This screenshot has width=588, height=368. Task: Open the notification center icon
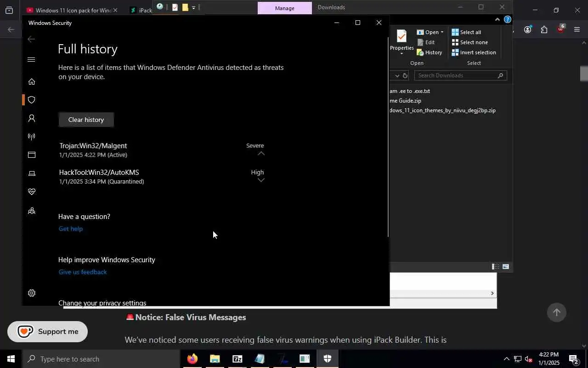[574, 359]
